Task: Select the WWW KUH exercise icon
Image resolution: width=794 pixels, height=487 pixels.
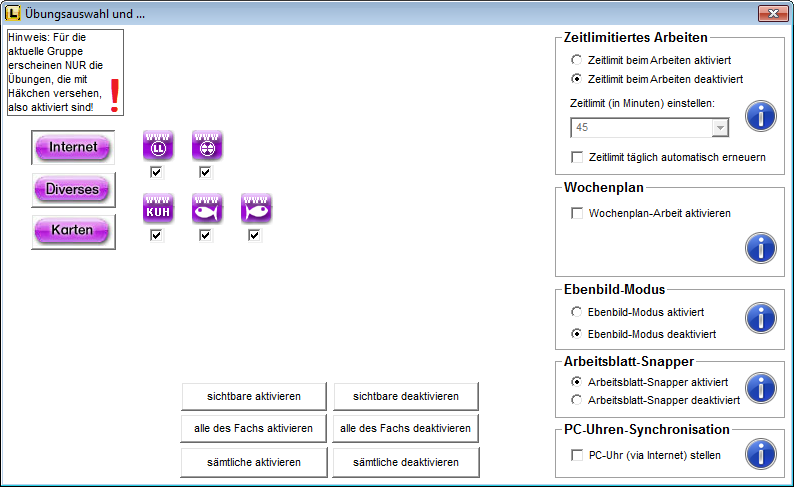Action: point(157,208)
